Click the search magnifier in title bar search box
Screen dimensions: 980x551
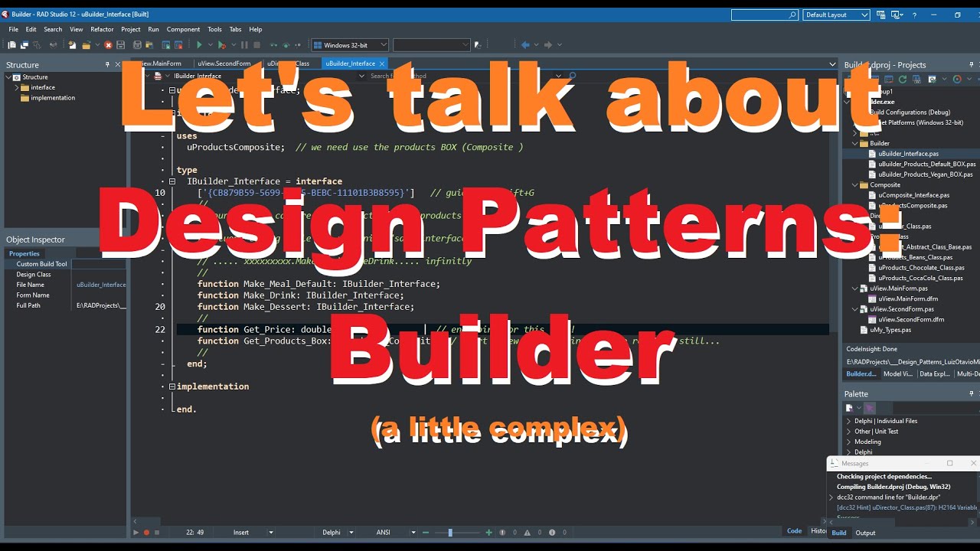pyautogui.click(x=792, y=15)
